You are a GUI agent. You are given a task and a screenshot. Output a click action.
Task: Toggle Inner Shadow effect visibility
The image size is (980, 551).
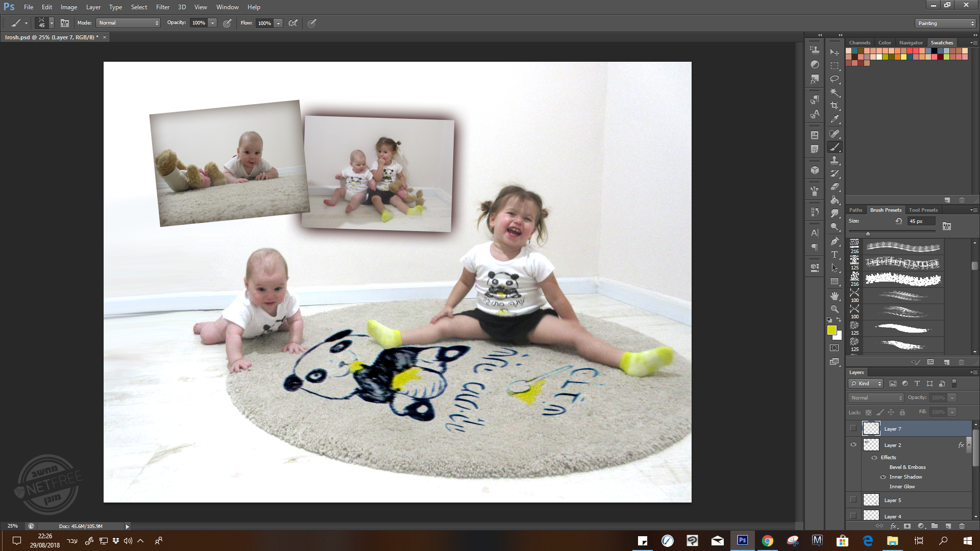pyautogui.click(x=883, y=477)
